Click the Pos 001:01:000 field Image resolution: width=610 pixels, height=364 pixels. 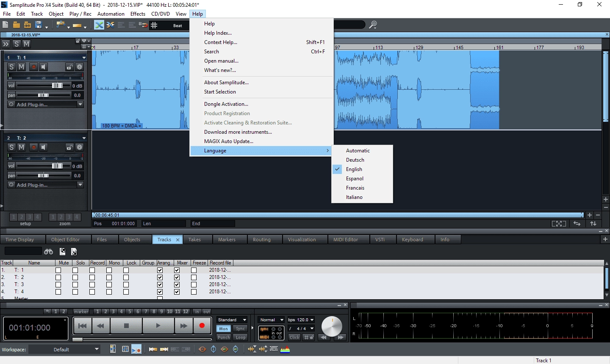pyautogui.click(x=115, y=223)
